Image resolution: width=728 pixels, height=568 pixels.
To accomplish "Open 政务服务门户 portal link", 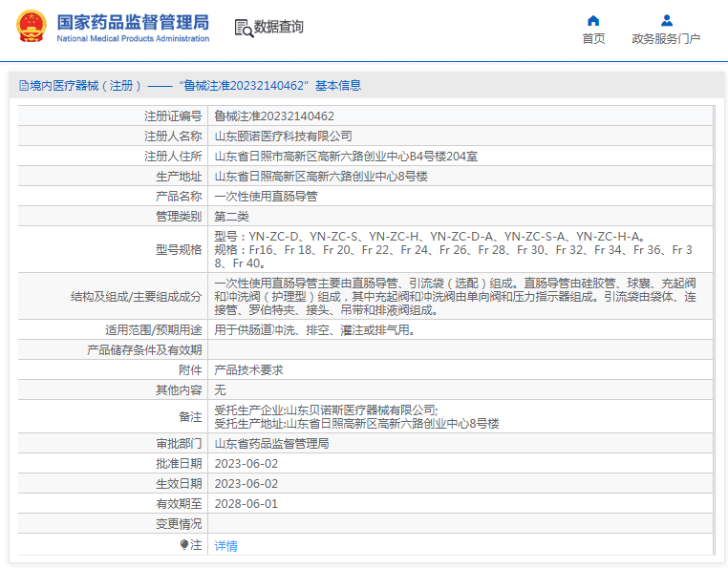I will [666, 38].
